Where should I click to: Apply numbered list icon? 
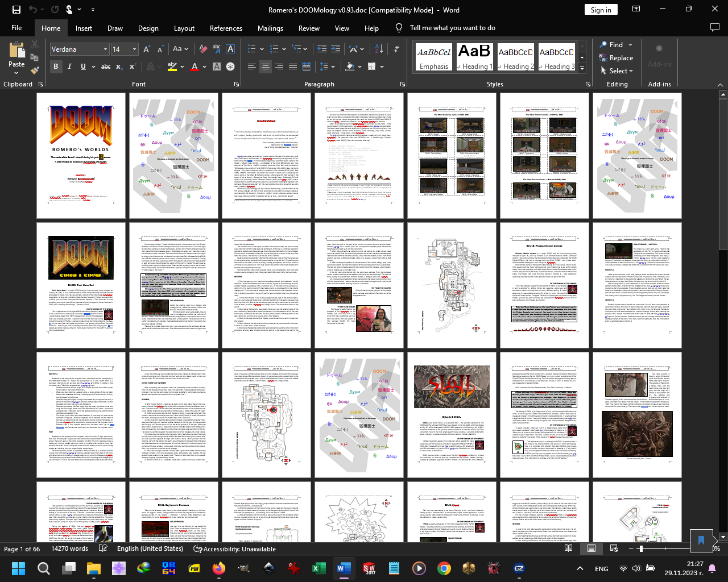(x=275, y=49)
